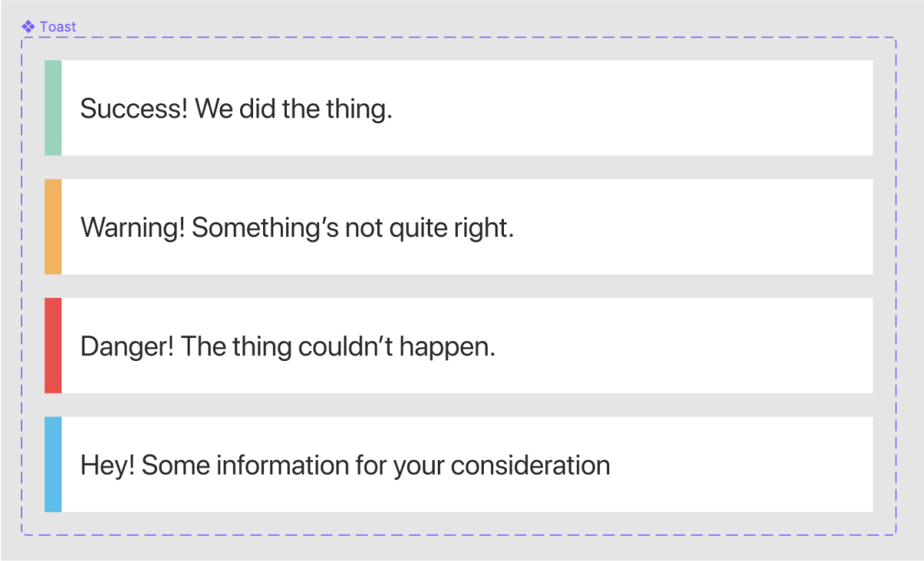Click empty white area of the Warning toast
The image size is (924, 561).
tap(692, 227)
